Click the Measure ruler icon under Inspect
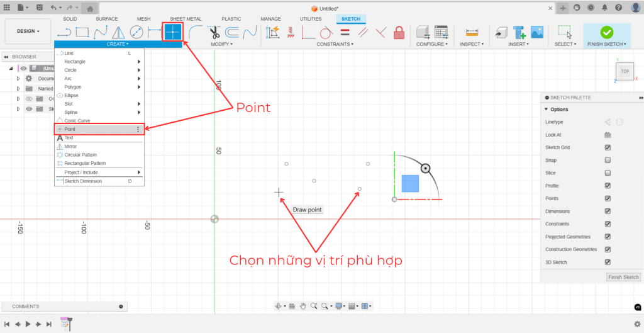644x333 pixels. tap(472, 31)
